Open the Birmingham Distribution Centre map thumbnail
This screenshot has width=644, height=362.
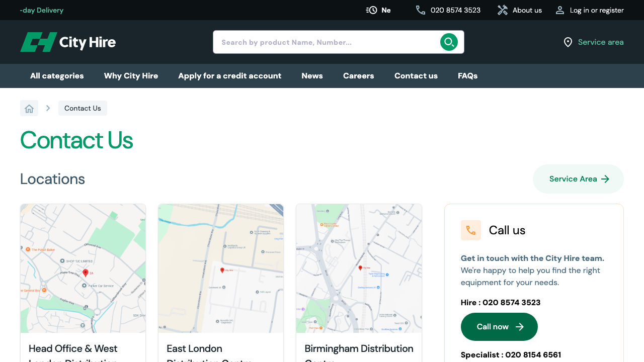click(359, 268)
